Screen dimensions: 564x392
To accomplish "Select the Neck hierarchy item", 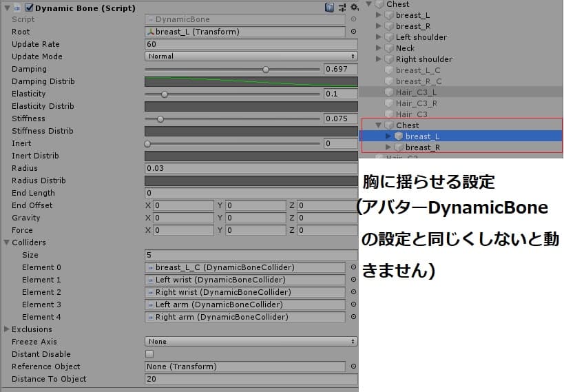I will 405,48.
